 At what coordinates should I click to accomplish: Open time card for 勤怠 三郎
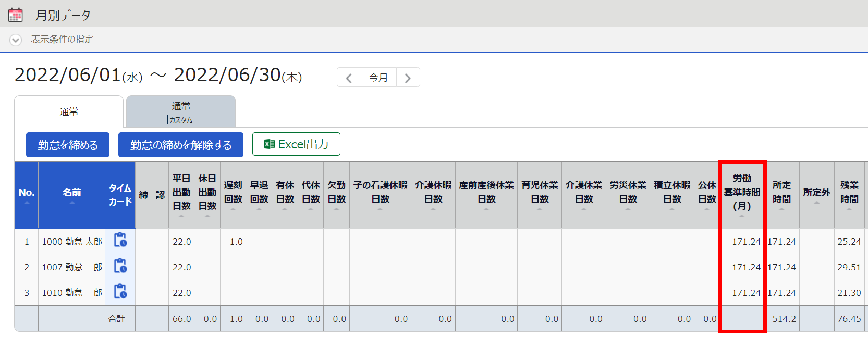click(120, 292)
